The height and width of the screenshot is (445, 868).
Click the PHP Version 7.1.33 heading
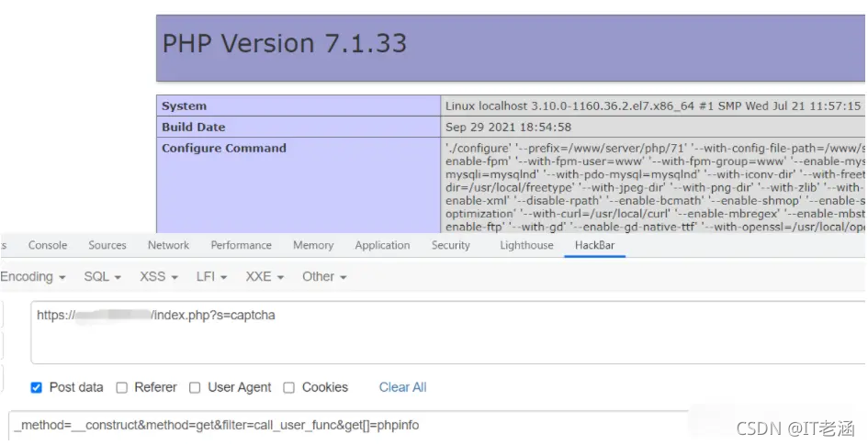(285, 44)
